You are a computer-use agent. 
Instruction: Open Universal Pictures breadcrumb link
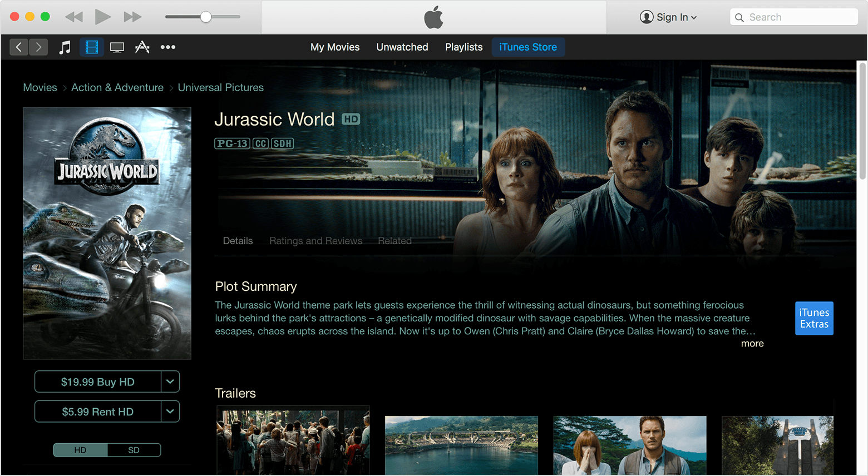[x=221, y=87]
